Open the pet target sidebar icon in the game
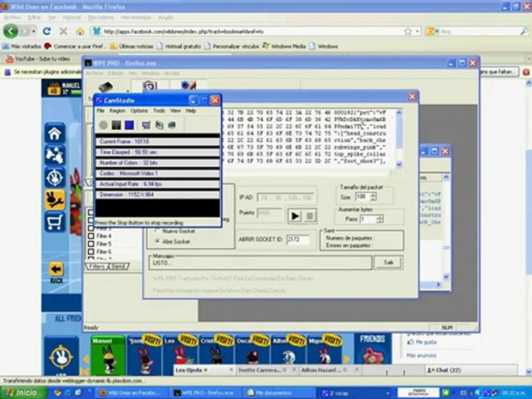The height and width of the screenshot is (399, 532). click(55, 177)
